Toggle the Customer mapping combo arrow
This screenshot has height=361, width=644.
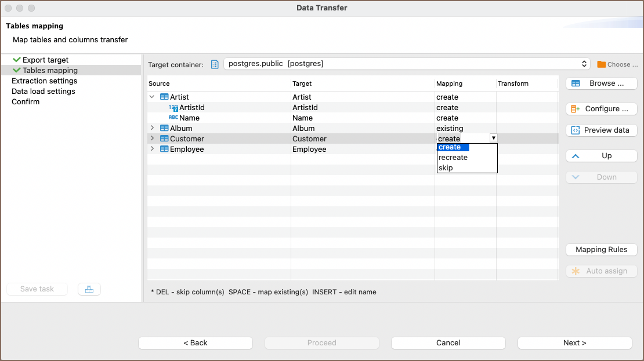[x=493, y=138]
